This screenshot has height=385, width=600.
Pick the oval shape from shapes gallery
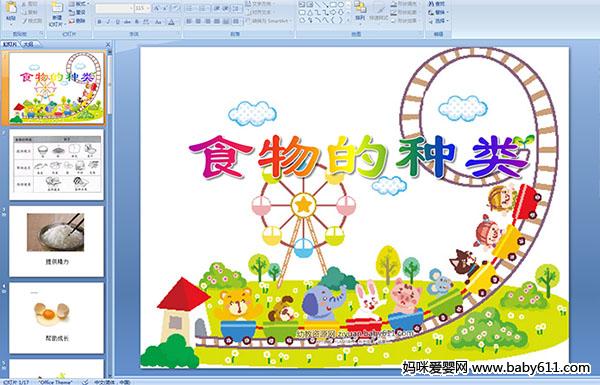[340, 4]
